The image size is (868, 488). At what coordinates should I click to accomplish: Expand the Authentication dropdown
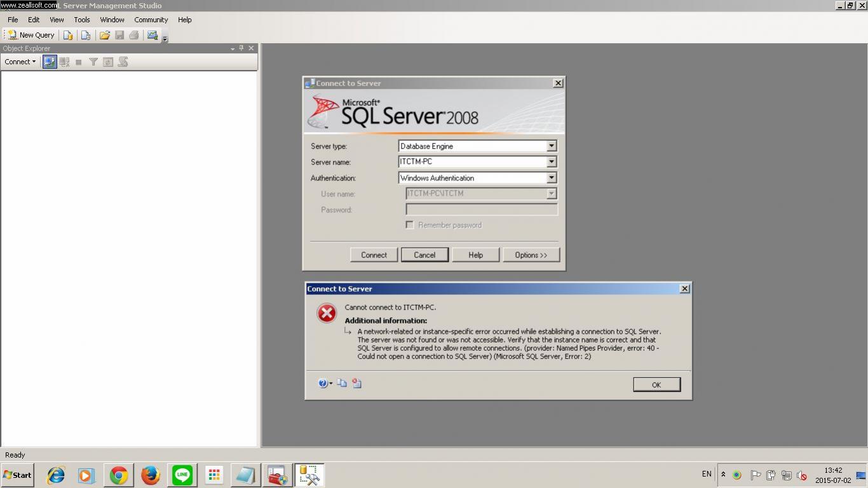tap(552, 178)
